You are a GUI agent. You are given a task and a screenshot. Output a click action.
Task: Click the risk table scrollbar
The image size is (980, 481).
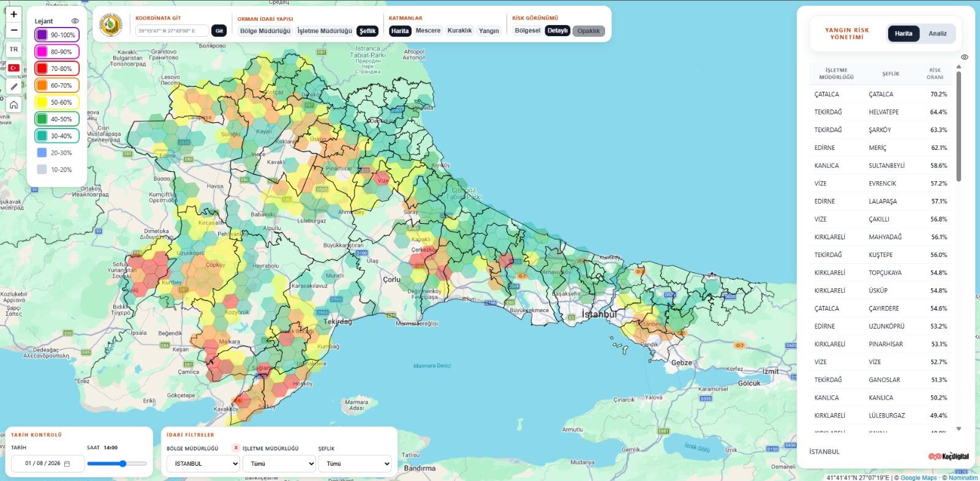click(959, 127)
